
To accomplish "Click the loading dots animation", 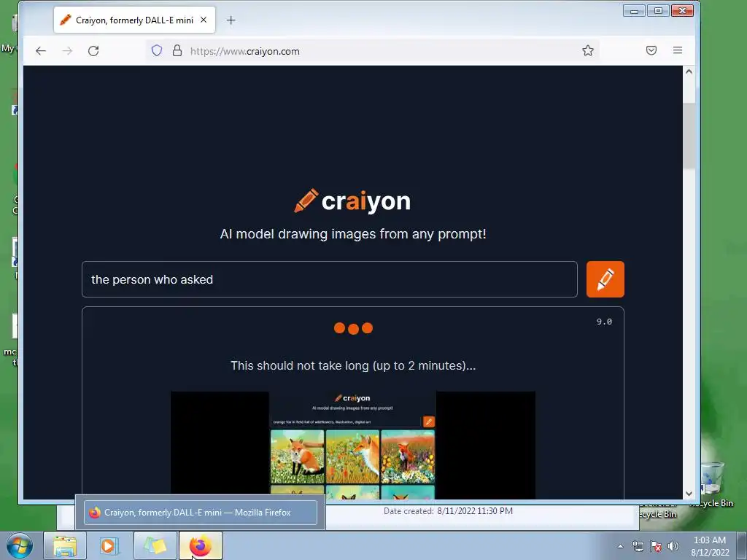I will pos(353,328).
